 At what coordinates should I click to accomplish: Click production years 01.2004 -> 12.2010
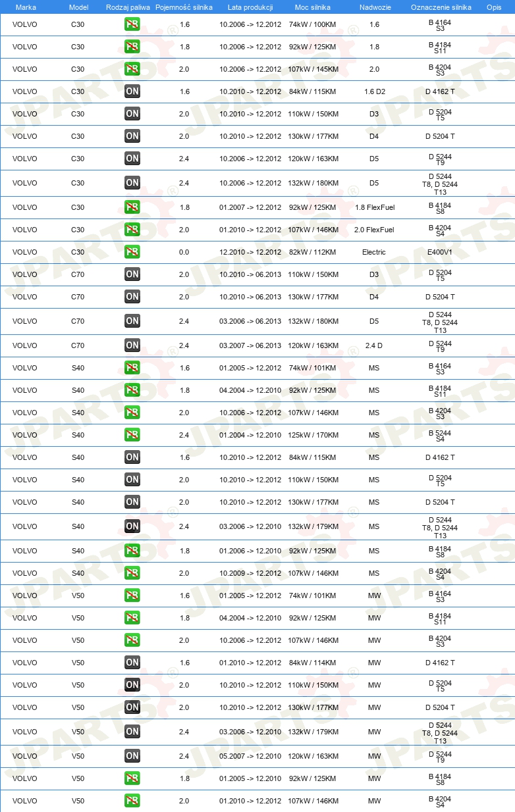[x=250, y=435]
